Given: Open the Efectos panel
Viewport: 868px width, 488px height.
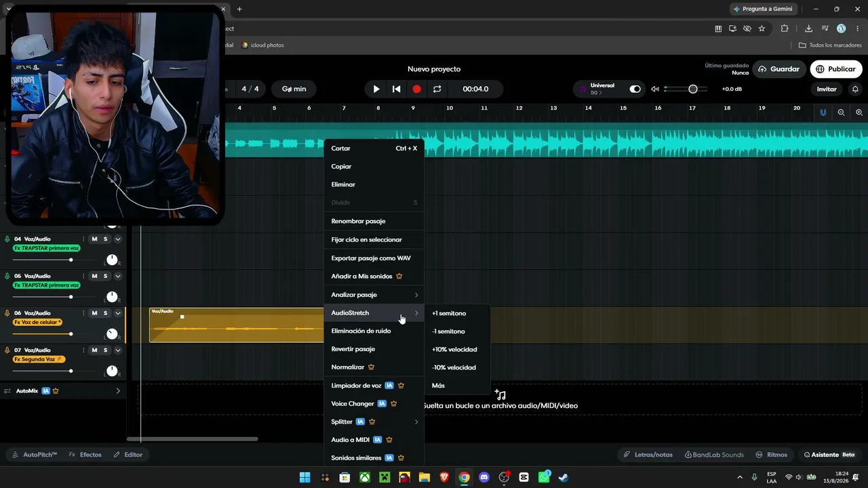Looking at the screenshot, I should (85, 455).
